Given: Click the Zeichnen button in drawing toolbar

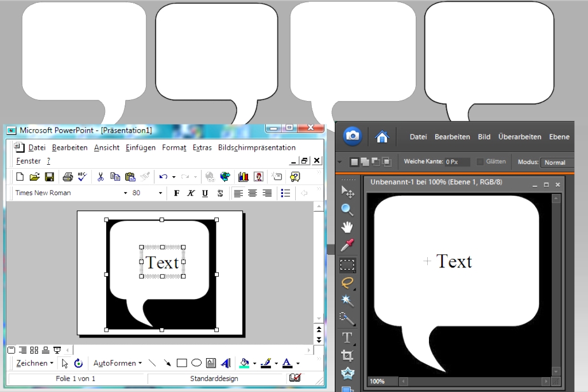Looking at the screenshot, I should click(34, 363).
